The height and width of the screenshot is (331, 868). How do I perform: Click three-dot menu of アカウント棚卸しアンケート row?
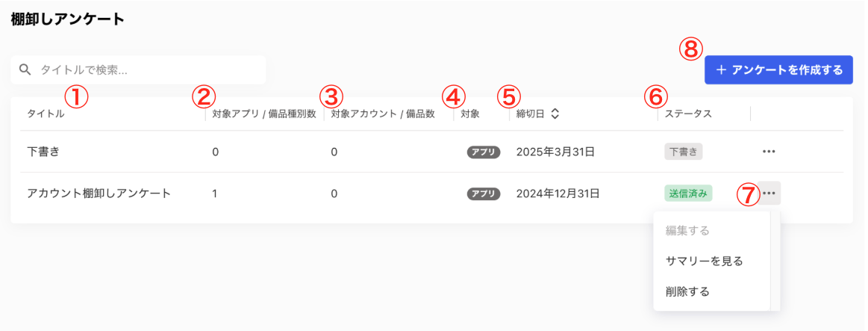point(768,194)
